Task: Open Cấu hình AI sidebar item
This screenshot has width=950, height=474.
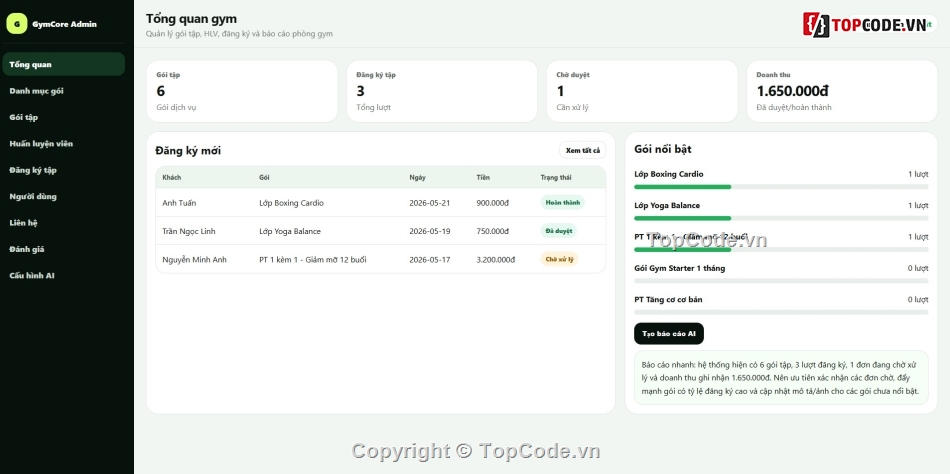Action: [x=64, y=275]
